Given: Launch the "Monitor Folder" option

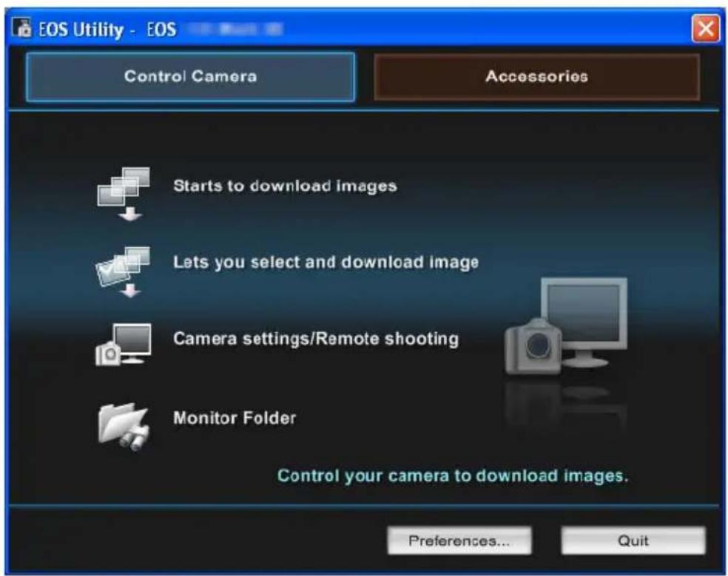Looking at the screenshot, I should click(x=235, y=418).
